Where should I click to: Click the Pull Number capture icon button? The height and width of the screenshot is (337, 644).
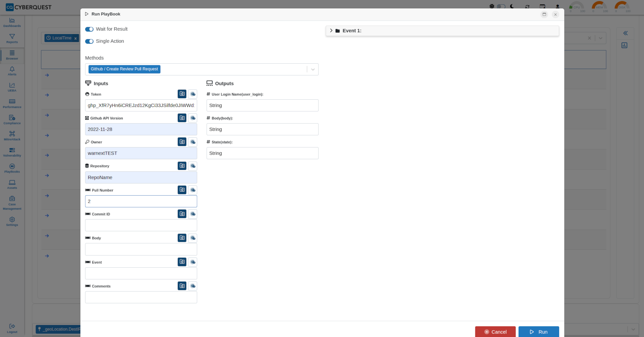pos(182,190)
